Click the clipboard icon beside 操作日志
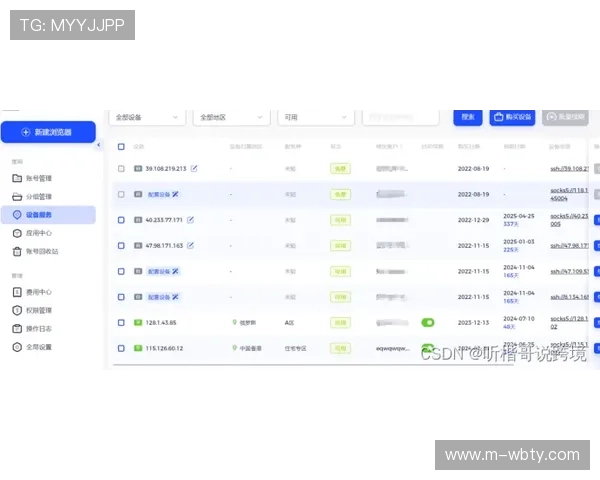Screen dimensions: 600x480 click(x=17, y=329)
